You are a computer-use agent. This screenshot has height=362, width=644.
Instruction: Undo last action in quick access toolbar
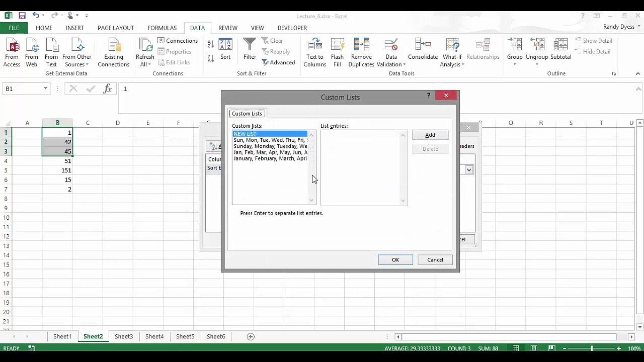[x=36, y=16]
